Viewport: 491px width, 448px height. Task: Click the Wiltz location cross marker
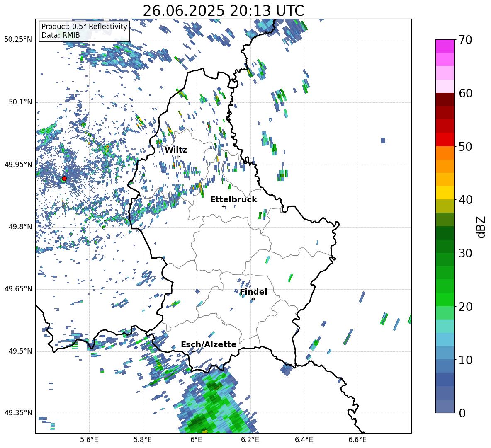click(x=178, y=157)
